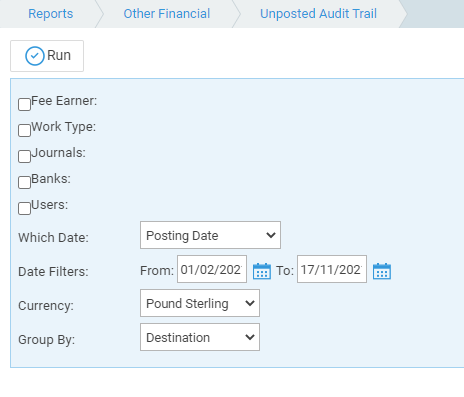Screen dimensions: 464x397
Task: Check the Journals checkbox
Action: [x=24, y=156]
